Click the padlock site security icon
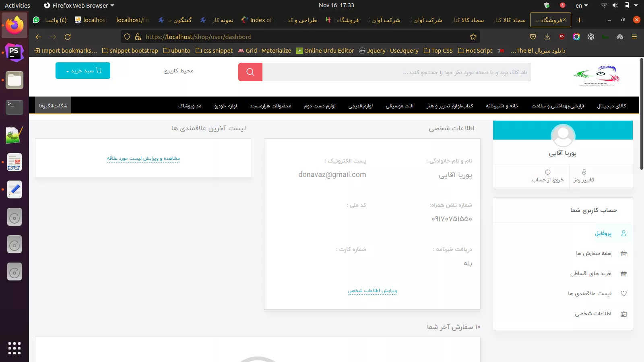This screenshot has height=362, width=644. 138,37
